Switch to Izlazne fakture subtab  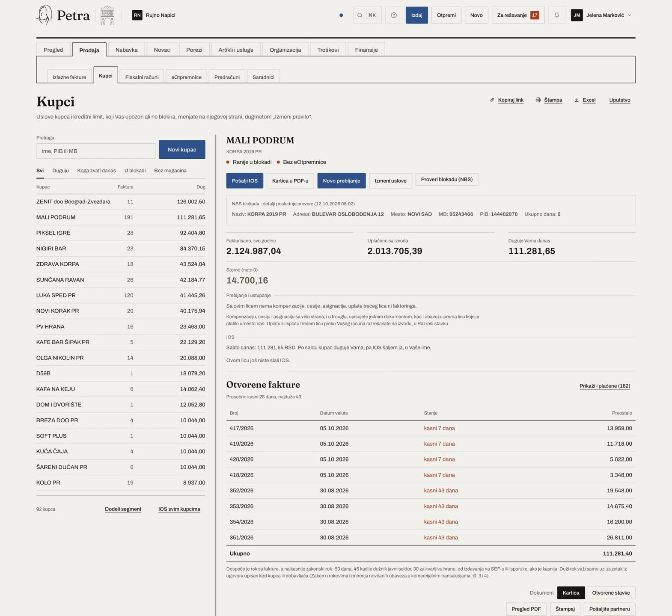tap(69, 77)
